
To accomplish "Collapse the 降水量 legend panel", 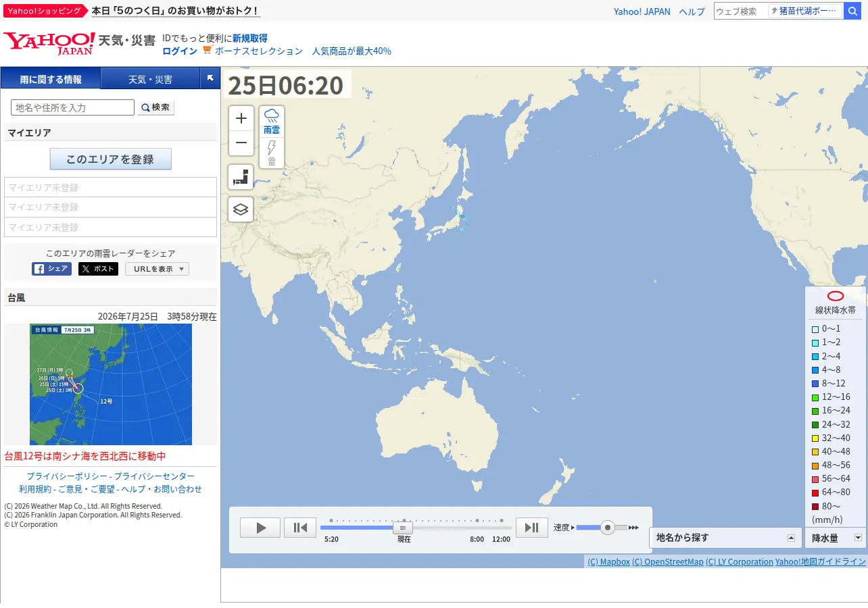I will click(x=835, y=538).
